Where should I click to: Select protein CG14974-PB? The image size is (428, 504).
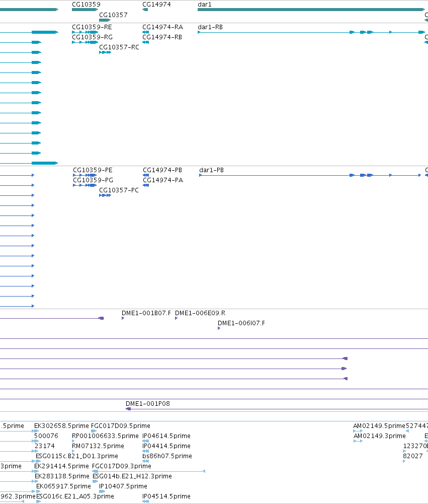[146, 175]
